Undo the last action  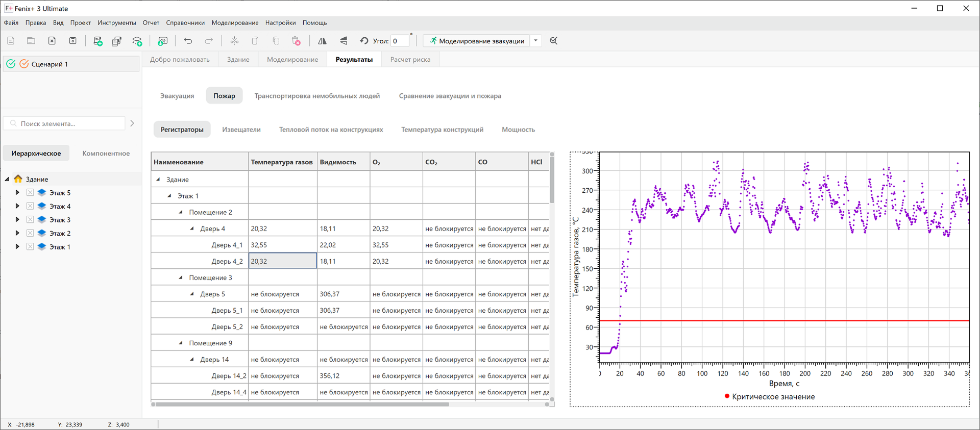pyautogui.click(x=188, y=41)
